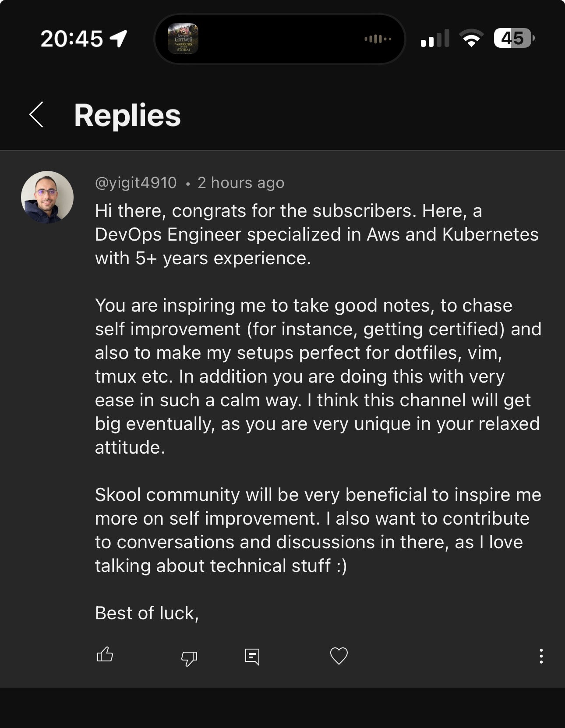The image size is (565, 728).
Task: Open the three-dot comment options menu
Action: [x=541, y=656]
